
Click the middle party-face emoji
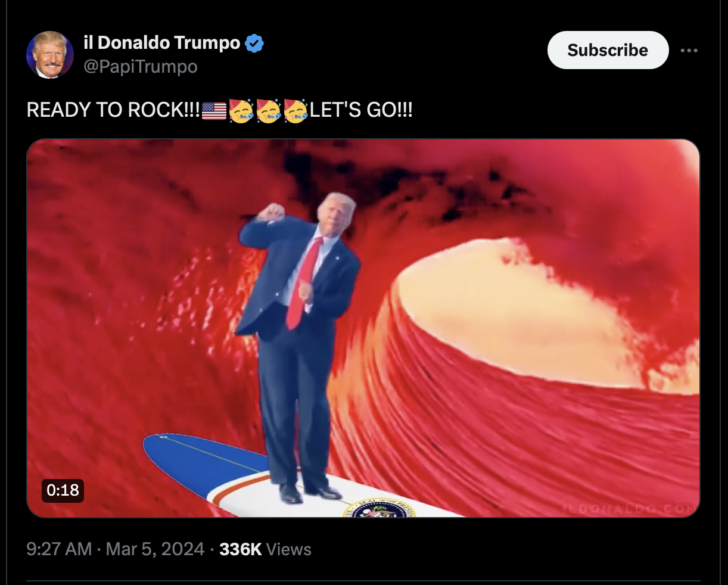pyautogui.click(x=269, y=111)
